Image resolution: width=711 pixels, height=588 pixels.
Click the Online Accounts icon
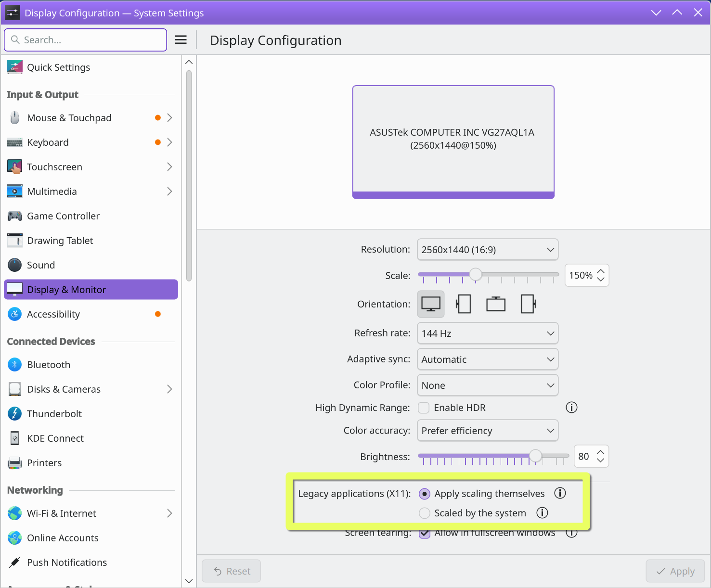pos(14,538)
